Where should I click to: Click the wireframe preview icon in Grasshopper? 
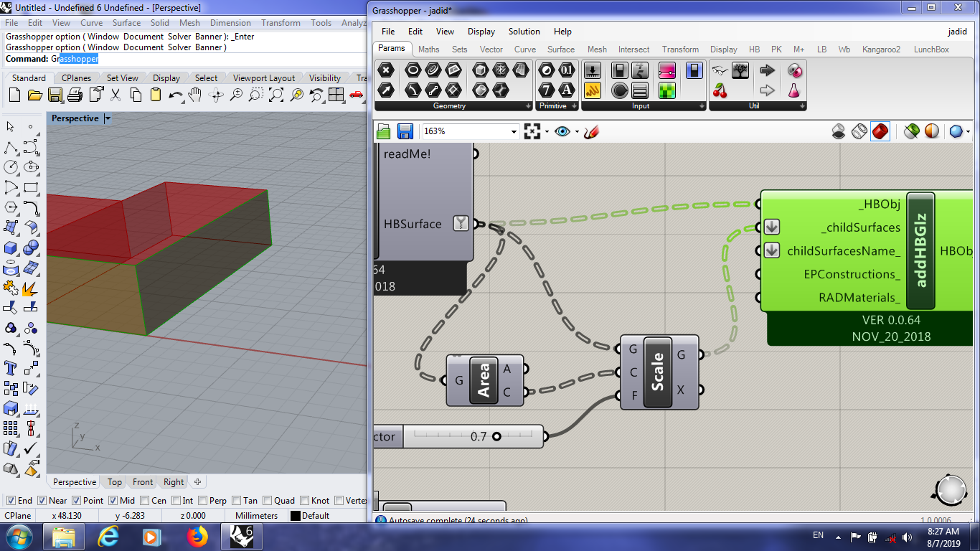coord(859,131)
